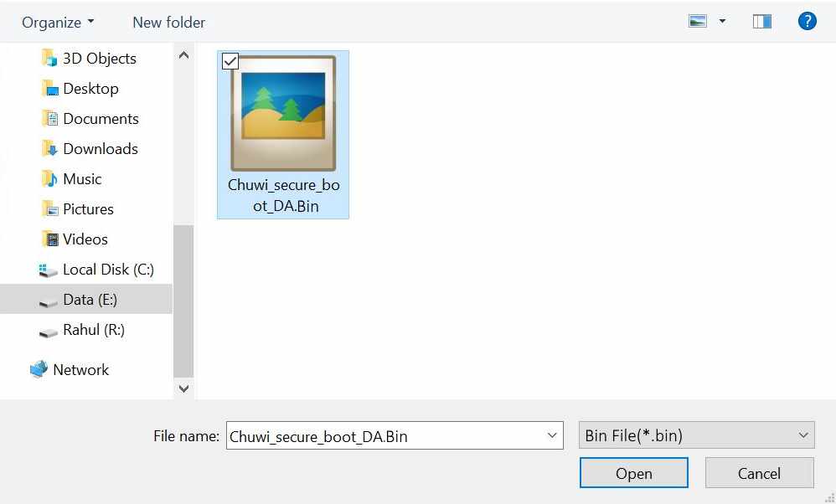Toggle the preview pane icon
Image resolution: width=836 pixels, height=504 pixels.
(x=762, y=21)
